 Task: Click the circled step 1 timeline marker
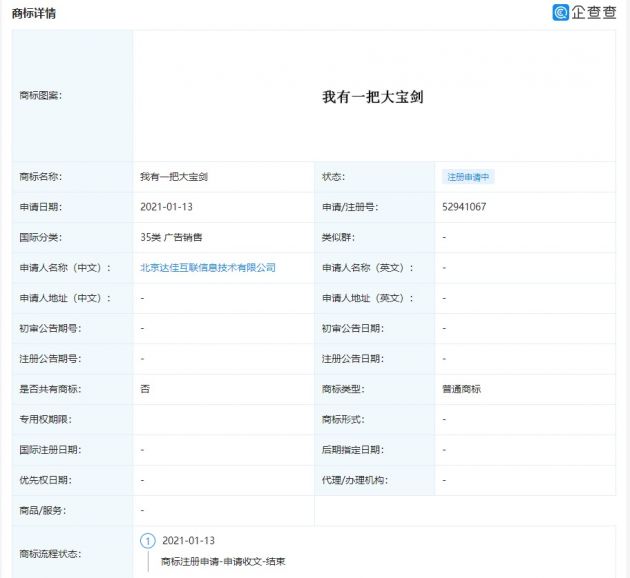coord(148,541)
